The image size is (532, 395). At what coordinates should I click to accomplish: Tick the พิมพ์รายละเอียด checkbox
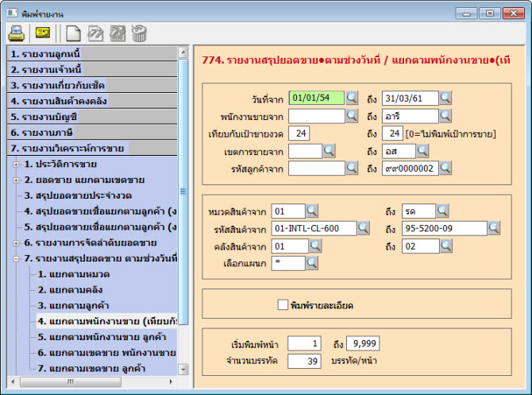coord(283,304)
